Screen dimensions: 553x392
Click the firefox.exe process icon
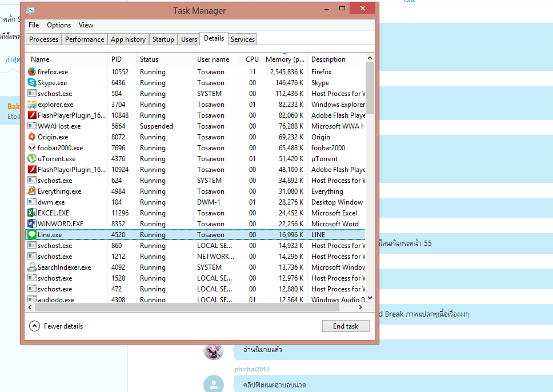tap(32, 71)
